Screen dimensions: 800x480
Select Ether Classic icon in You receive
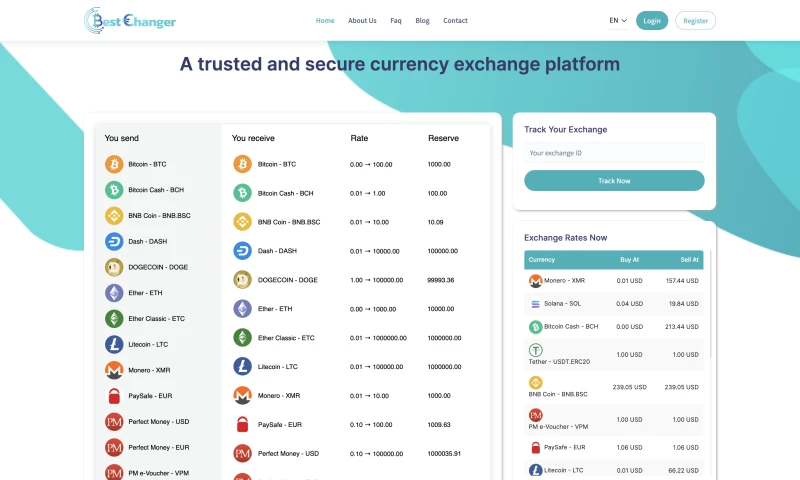click(x=242, y=338)
